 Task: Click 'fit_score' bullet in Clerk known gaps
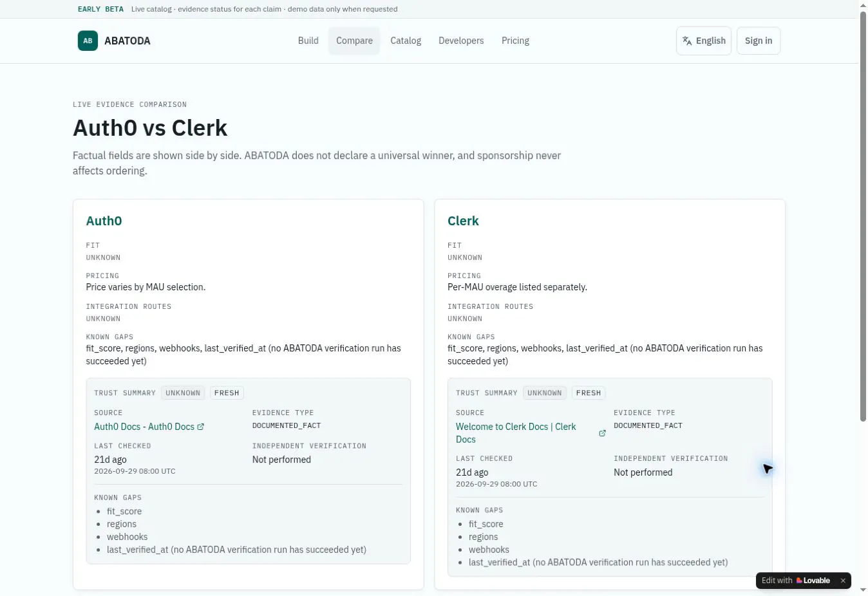(486, 524)
